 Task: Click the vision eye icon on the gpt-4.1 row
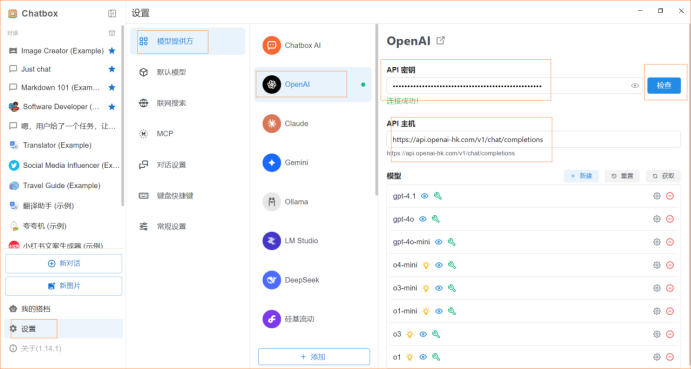pyautogui.click(x=424, y=196)
